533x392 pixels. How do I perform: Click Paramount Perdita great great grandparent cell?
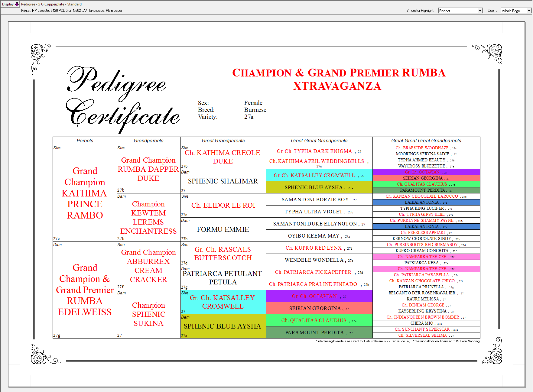tap(319, 332)
